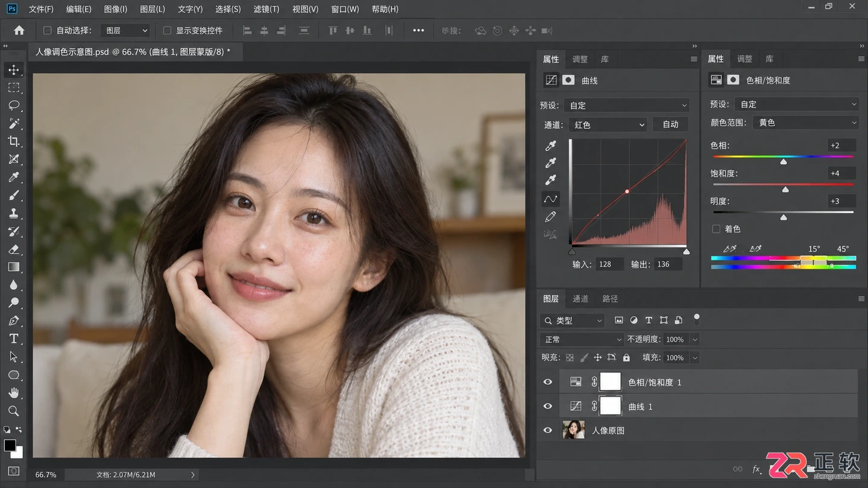The image size is (868, 488).
Task: Select the Hand tool
Action: (x=13, y=393)
